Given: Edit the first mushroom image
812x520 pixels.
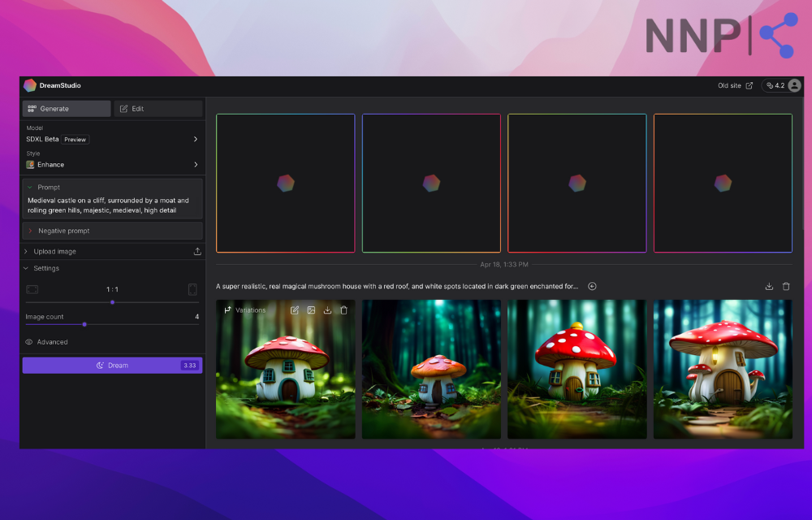Looking at the screenshot, I should tap(295, 310).
